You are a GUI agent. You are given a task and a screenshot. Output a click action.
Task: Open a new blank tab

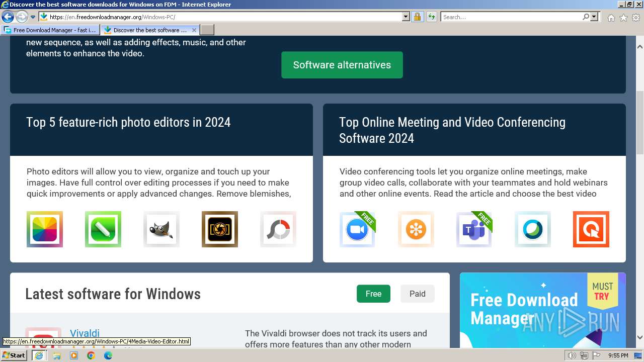point(207,30)
